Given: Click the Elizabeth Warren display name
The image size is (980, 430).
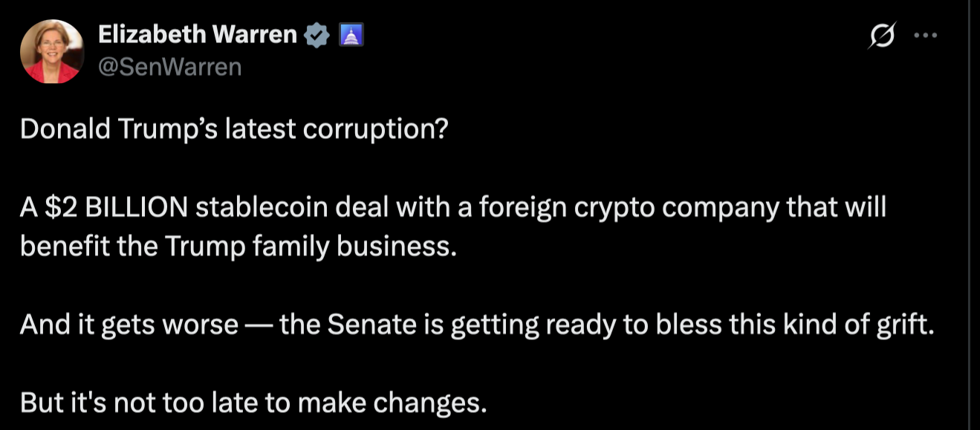Looking at the screenshot, I should tap(197, 34).
